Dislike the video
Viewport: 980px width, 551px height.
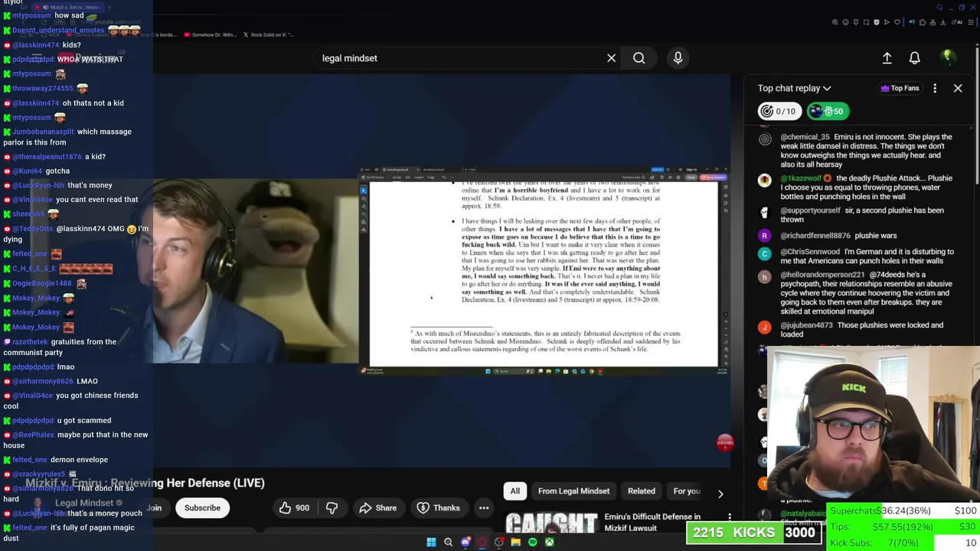(x=332, y=508)
